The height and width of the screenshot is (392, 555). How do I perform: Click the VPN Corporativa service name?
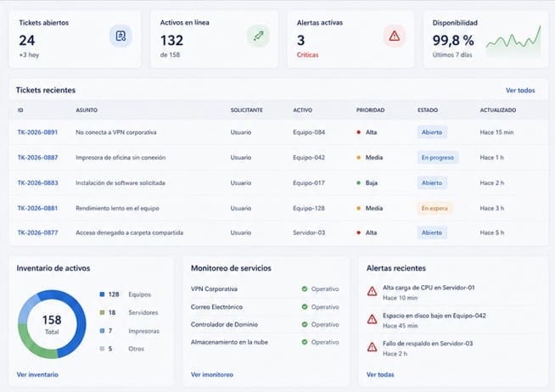point(214,289)
